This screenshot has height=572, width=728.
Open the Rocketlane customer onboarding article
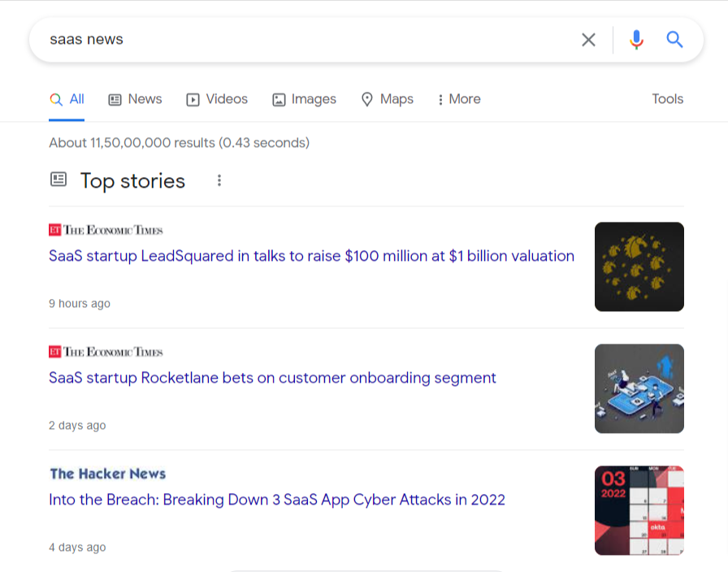272,378
